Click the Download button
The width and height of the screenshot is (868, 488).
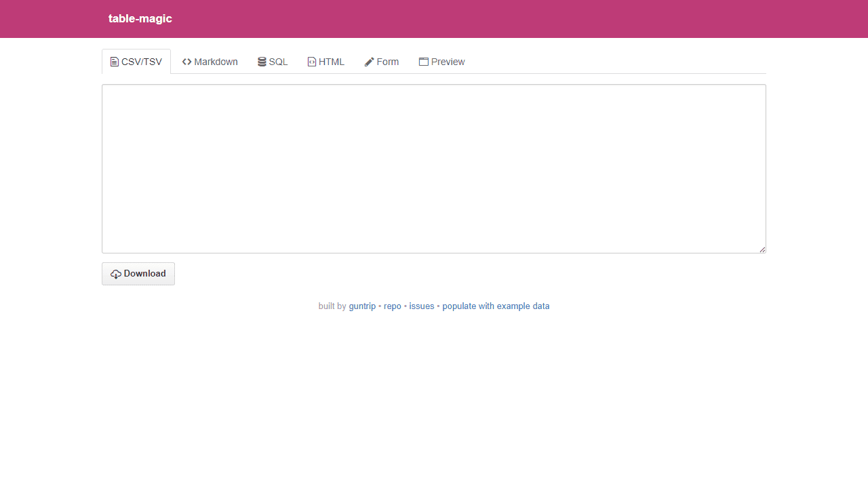coord(138,274)
